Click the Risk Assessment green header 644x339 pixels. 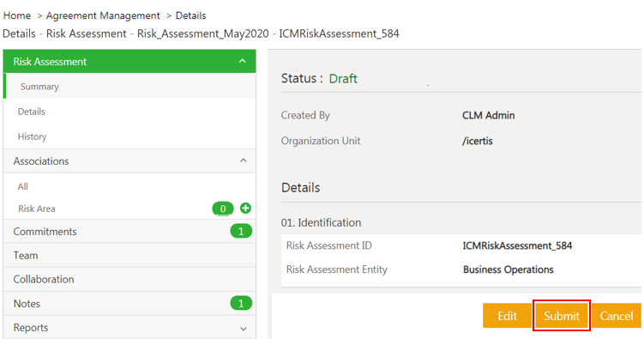(x=129, y=61)
